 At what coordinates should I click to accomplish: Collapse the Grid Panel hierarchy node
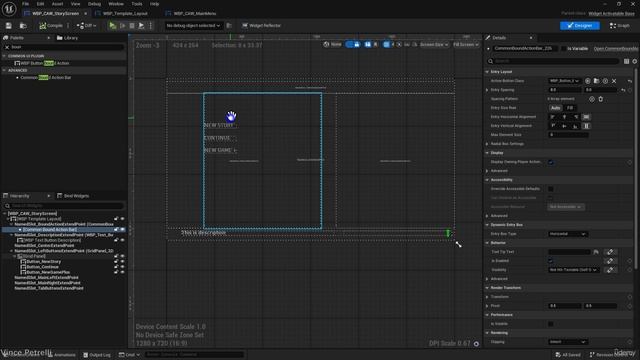pos(14,256)
